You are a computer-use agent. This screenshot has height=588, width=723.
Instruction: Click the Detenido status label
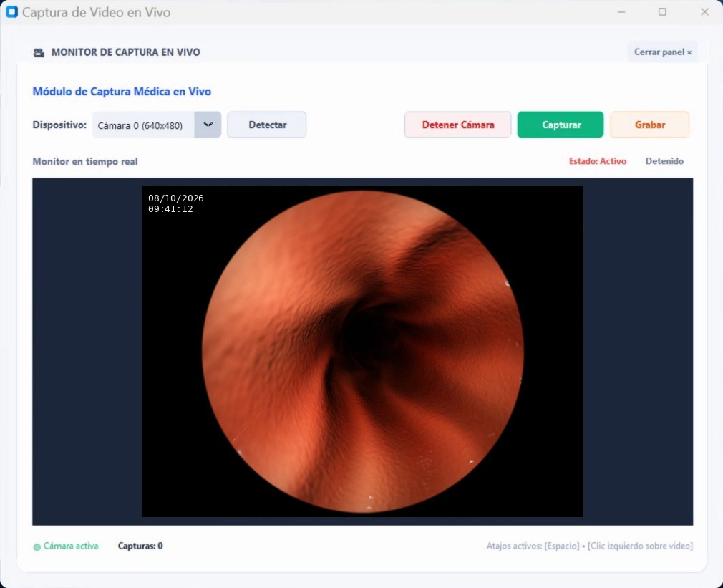tap(664, 161)
